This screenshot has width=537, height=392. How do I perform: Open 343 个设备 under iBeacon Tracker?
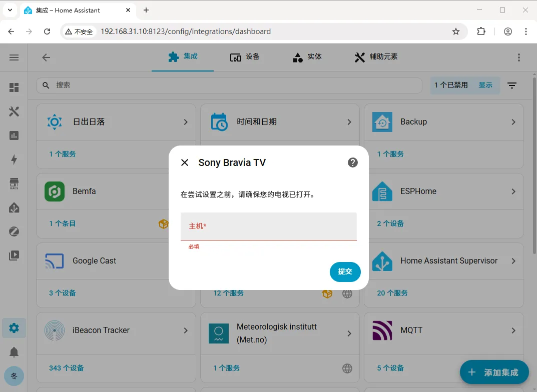coord(67,368)
